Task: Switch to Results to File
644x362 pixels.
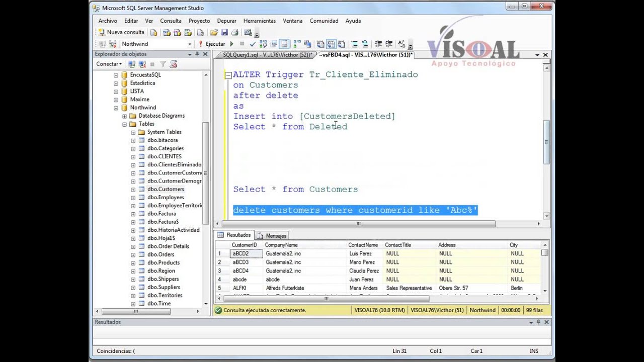Action: [x=342, y=44]
